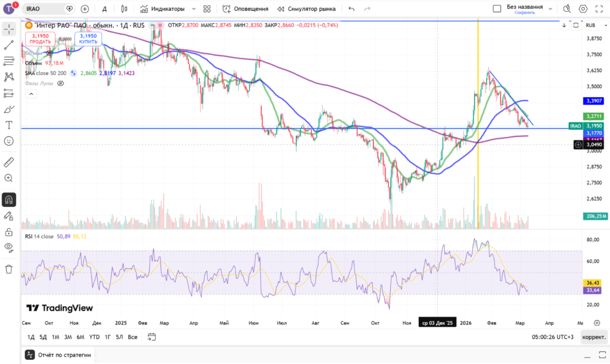Image resolution: width=610 pixels, height=364 pixels.
Task: Start the Симулятор рынка replay
Action: (307, 8)
